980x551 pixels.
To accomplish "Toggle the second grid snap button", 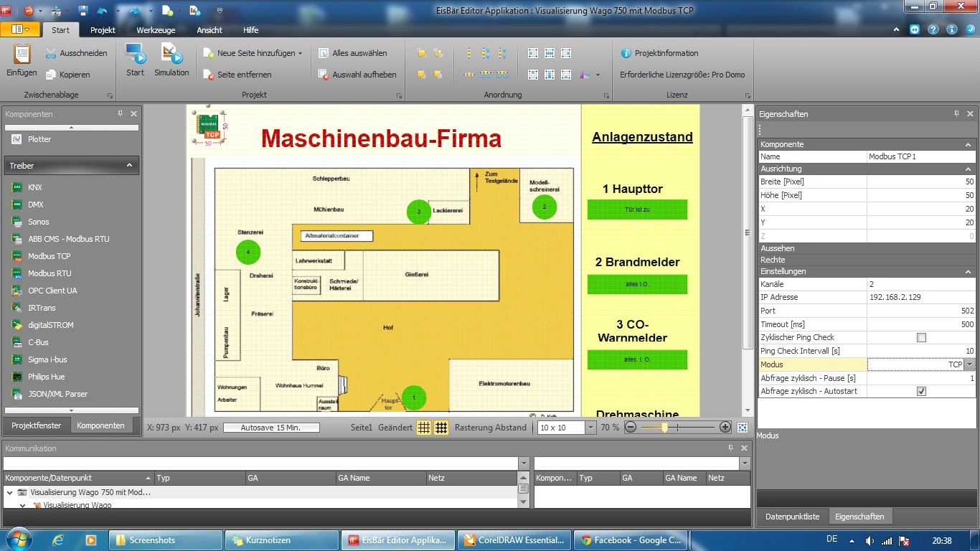I will (441, 428).
